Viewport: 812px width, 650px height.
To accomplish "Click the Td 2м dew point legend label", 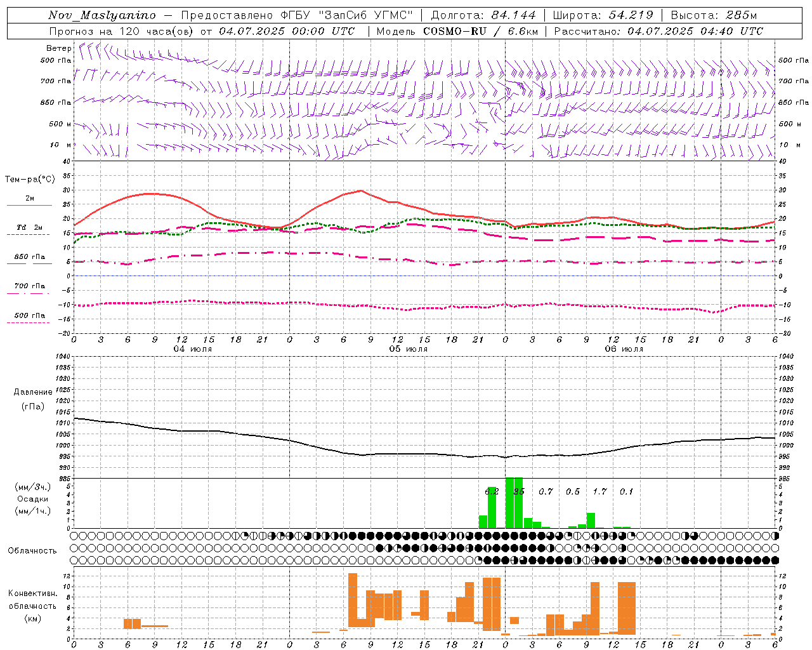I will 30,227.
